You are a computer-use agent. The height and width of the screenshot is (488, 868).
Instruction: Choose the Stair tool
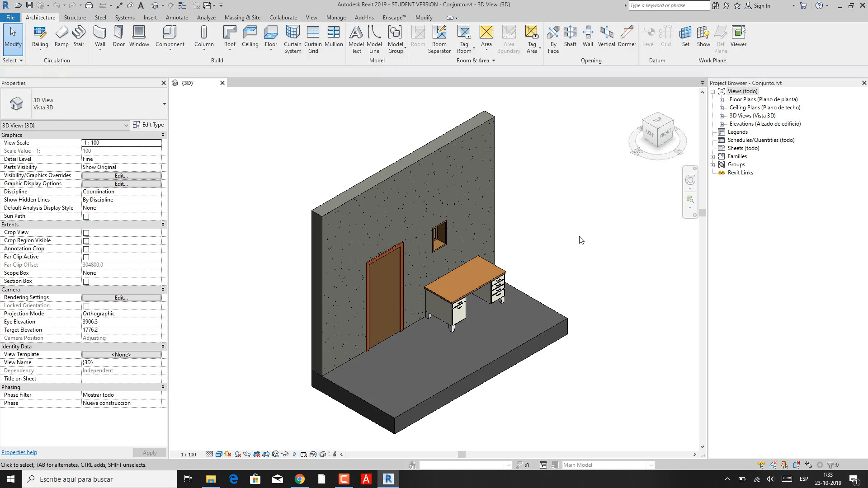coord(79,37)
